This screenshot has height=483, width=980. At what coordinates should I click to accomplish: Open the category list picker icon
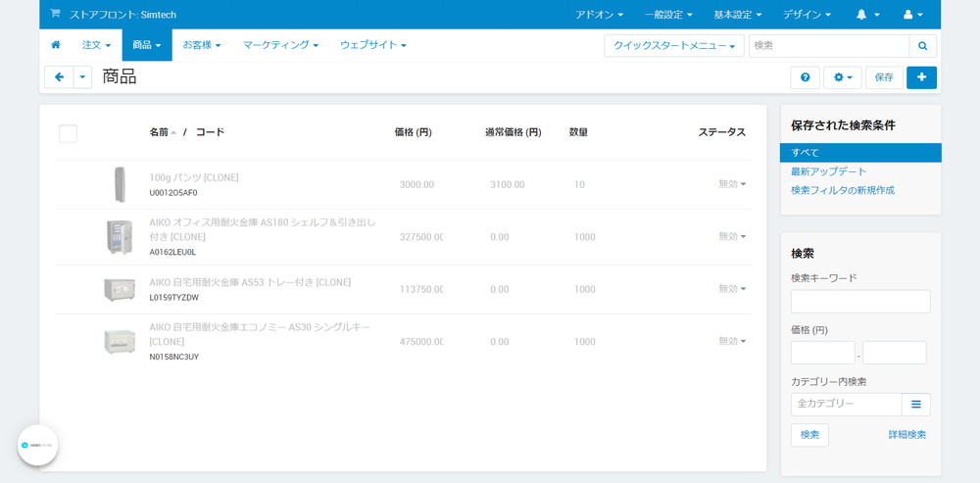915,405
